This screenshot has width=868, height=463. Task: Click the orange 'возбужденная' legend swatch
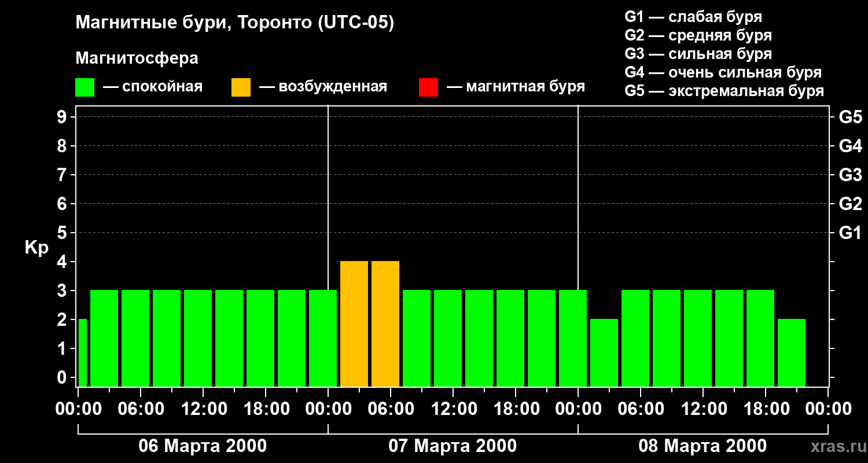click(x=241, y=87)
